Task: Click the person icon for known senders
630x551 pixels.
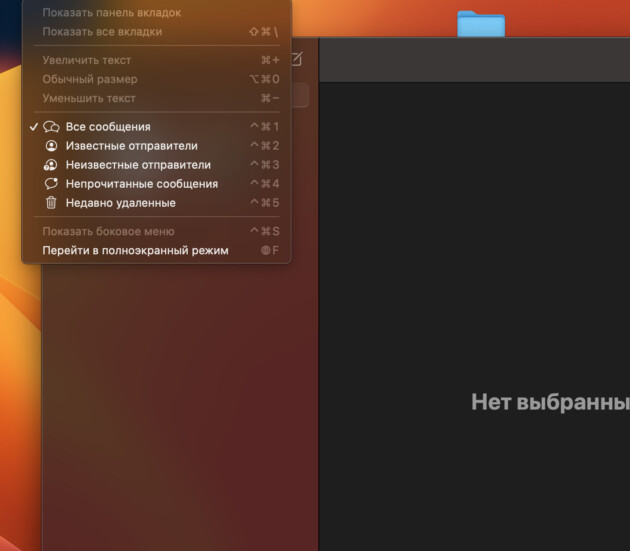Action: [51, 145]
